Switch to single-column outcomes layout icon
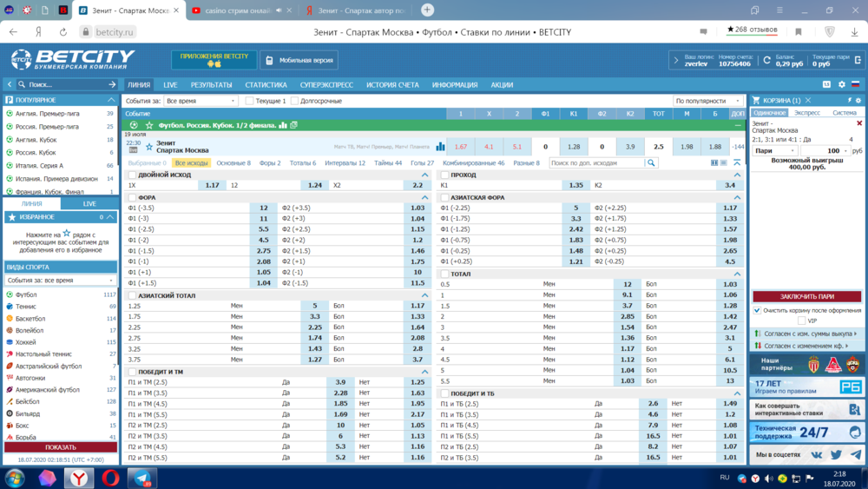868x489 pixels. coord(724,162)
